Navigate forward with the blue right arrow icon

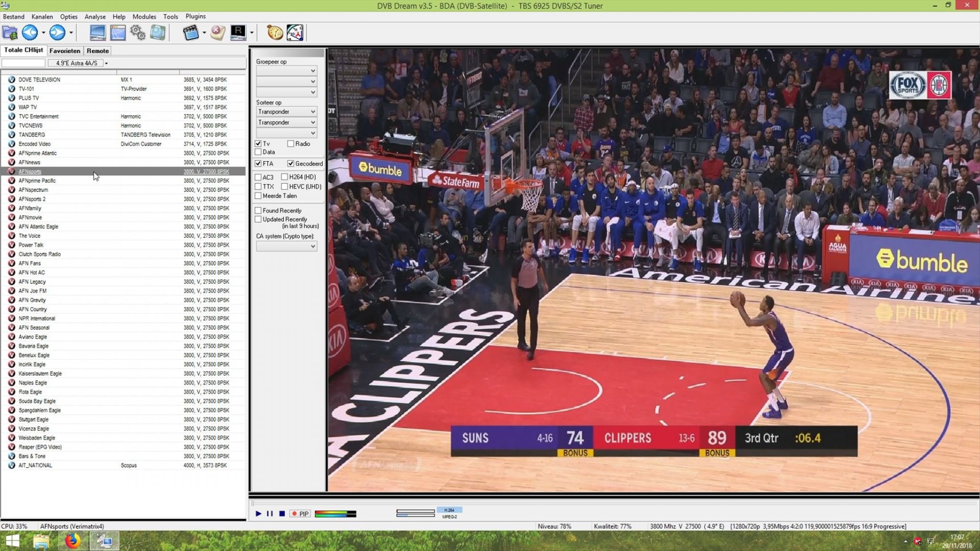[x=56, y=33]
